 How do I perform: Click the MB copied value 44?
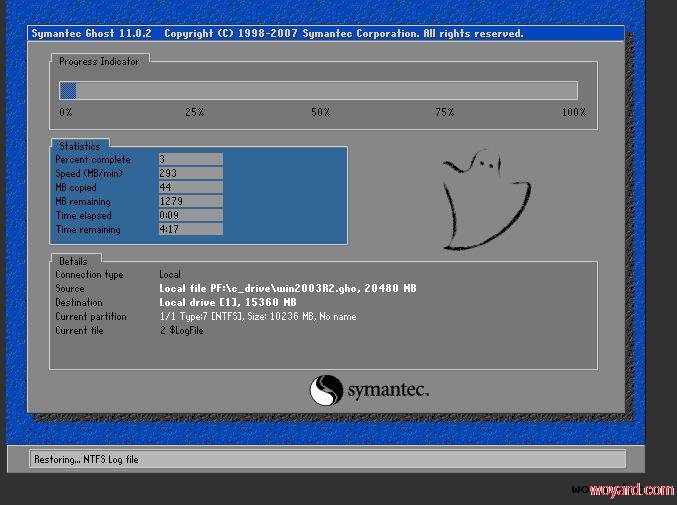(x=190, y=187)
